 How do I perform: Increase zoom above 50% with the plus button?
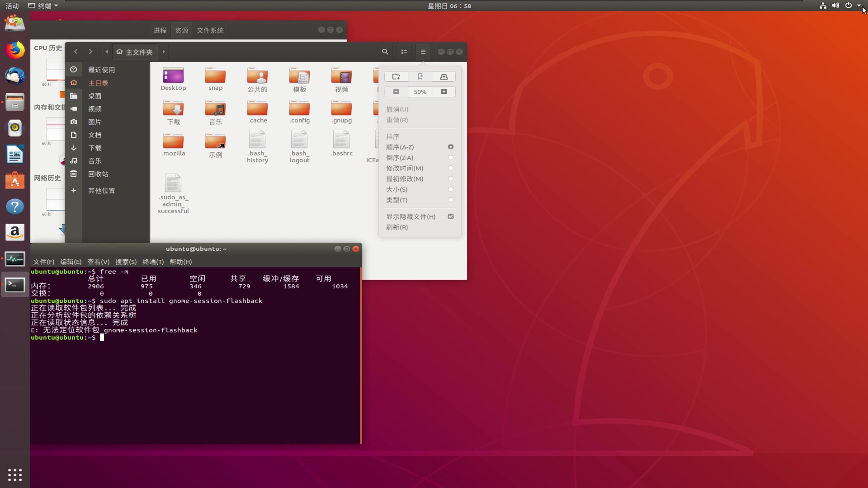[444, 91]
